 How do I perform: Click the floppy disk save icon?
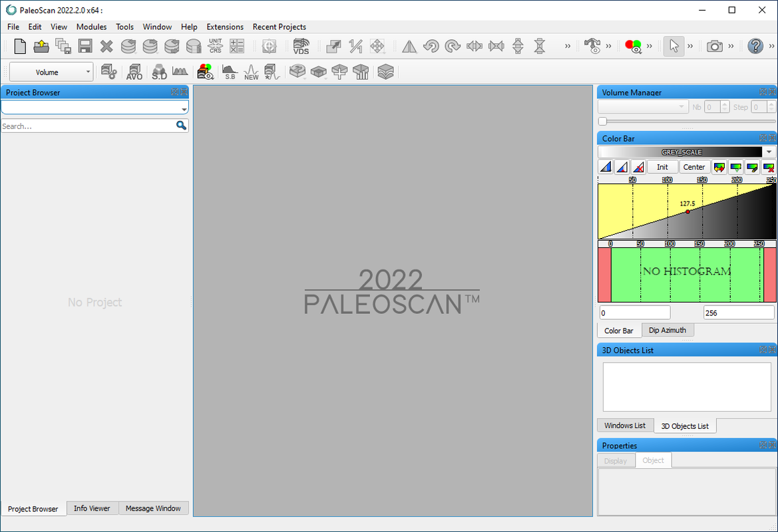(85, 46)
